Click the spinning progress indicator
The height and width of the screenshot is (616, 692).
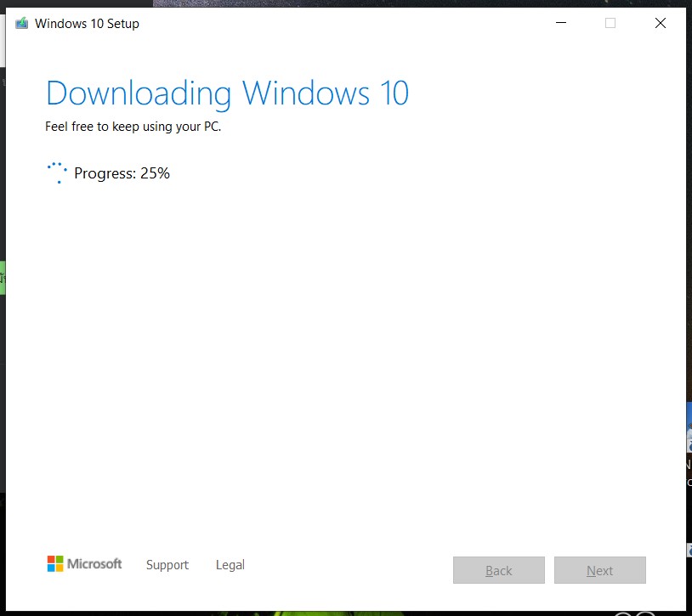coord(57,172)
